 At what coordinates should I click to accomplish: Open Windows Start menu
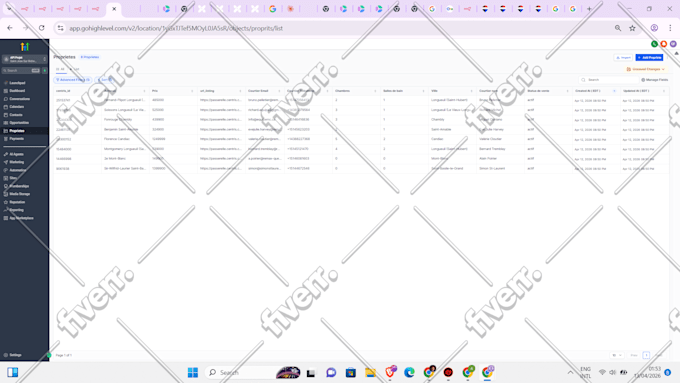click(193, 372)
